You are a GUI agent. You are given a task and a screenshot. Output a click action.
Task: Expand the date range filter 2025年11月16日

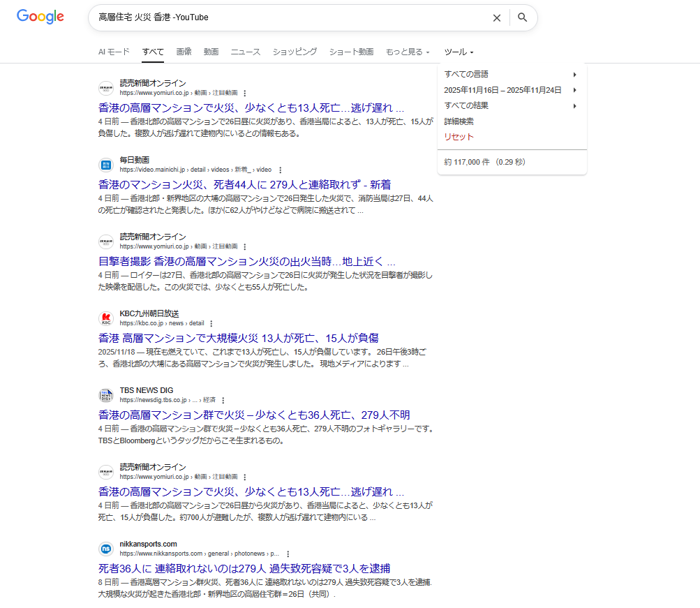pos(511,90)
